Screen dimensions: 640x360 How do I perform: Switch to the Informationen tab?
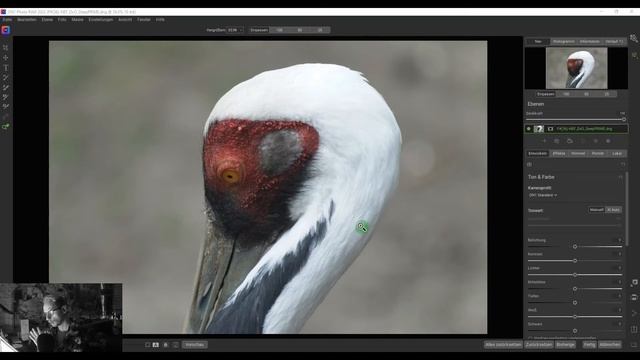pos(590,42)
